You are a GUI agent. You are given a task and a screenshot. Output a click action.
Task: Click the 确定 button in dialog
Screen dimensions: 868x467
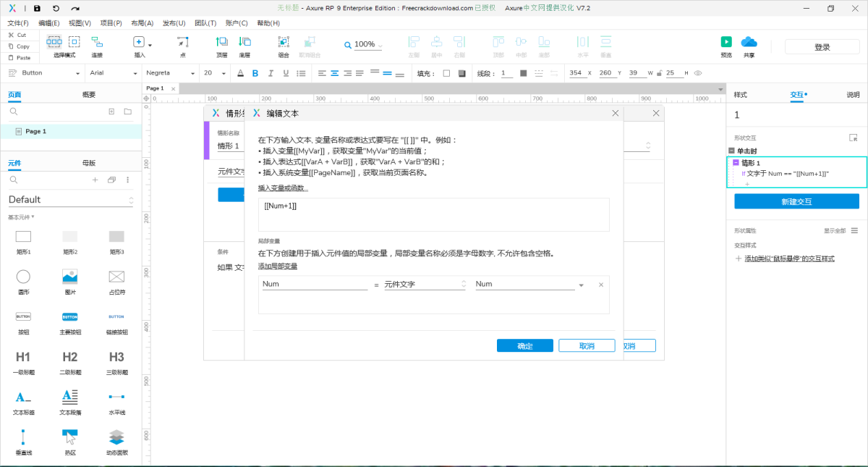(524, 346)
